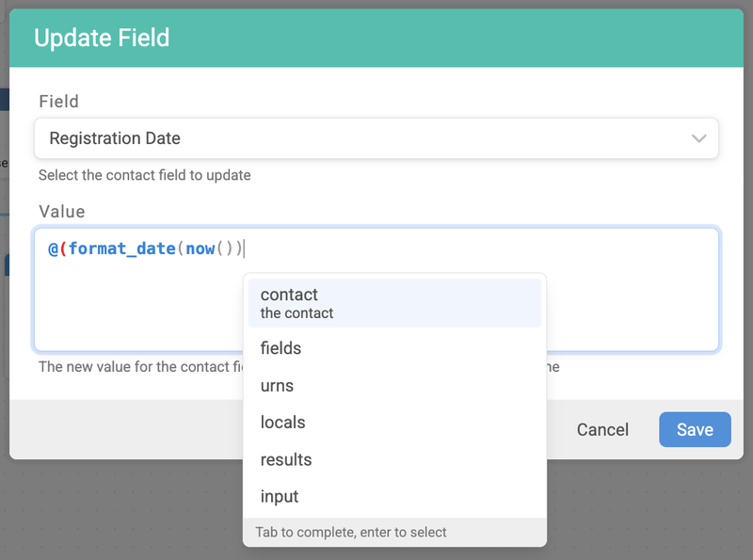The width and height of the screenshot is (753, 560).
Task: Click the 'Update Field' dialog title bar
Action: point(376,38)
